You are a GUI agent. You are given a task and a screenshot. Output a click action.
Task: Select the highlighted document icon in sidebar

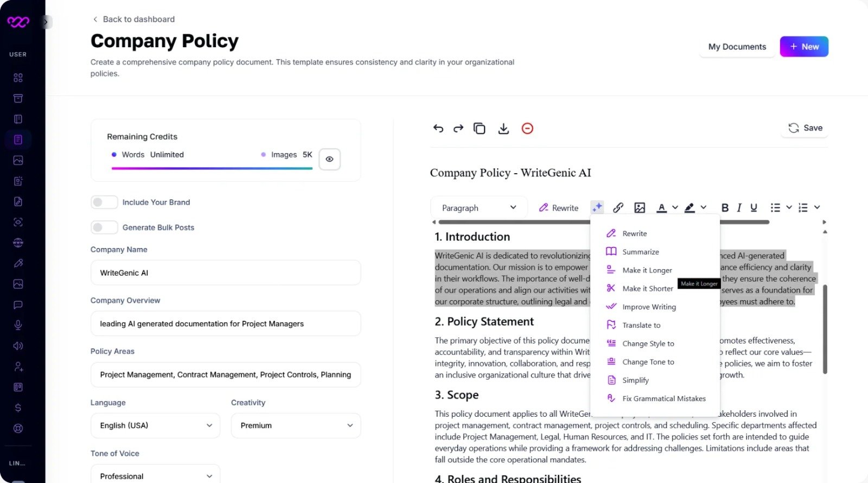pyautogui.click(x=18, y=139)
